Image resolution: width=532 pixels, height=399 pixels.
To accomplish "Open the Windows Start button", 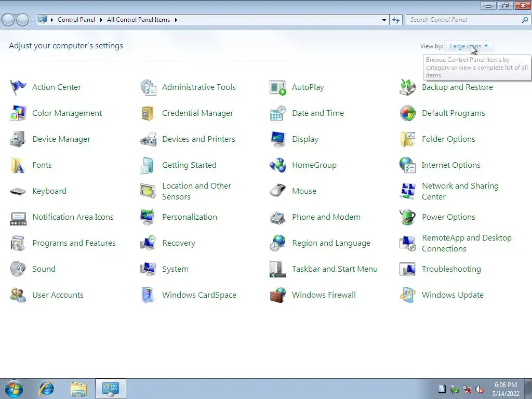I will click(x=14, y=389).
